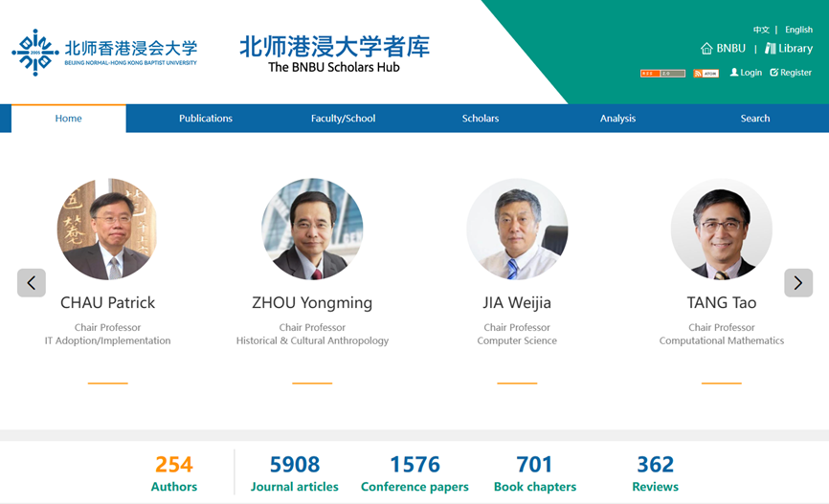The height and width of the screenshot is (504, 829).
Task: Open TANG Tao's scholar name link
Action: pyautogui.click(x=721, y=303)
